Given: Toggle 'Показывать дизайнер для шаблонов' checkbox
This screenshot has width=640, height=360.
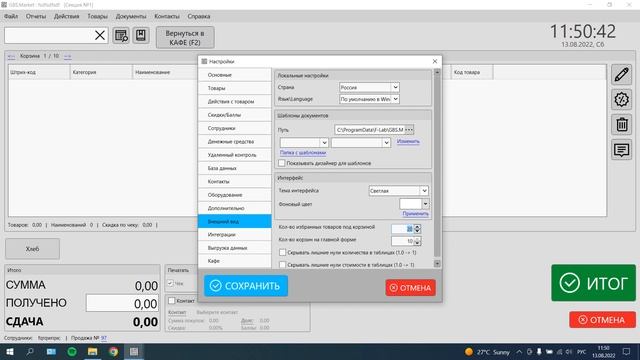Looking at the screenshot, I should pos(282,163).
